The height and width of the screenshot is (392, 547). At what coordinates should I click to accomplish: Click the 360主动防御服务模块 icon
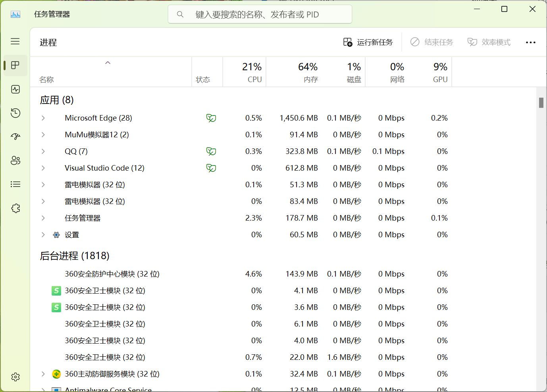click(x=56, y=374)
